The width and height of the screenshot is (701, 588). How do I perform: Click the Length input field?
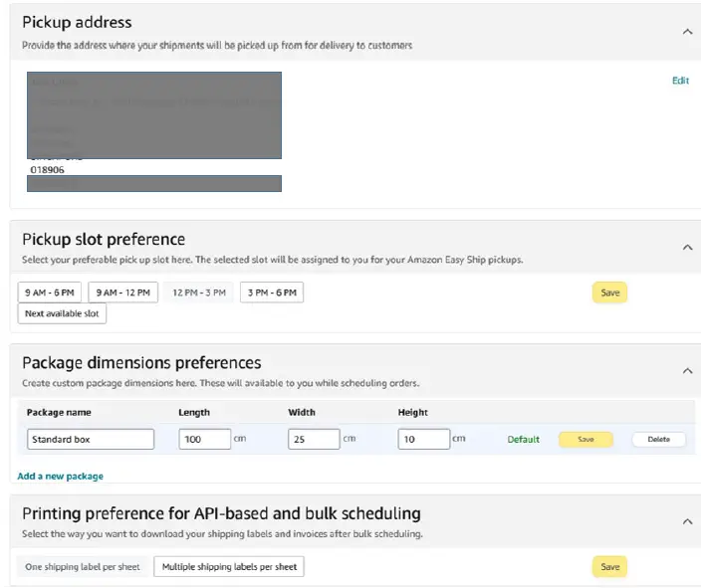pyautogui.click(x=205, y=439)
